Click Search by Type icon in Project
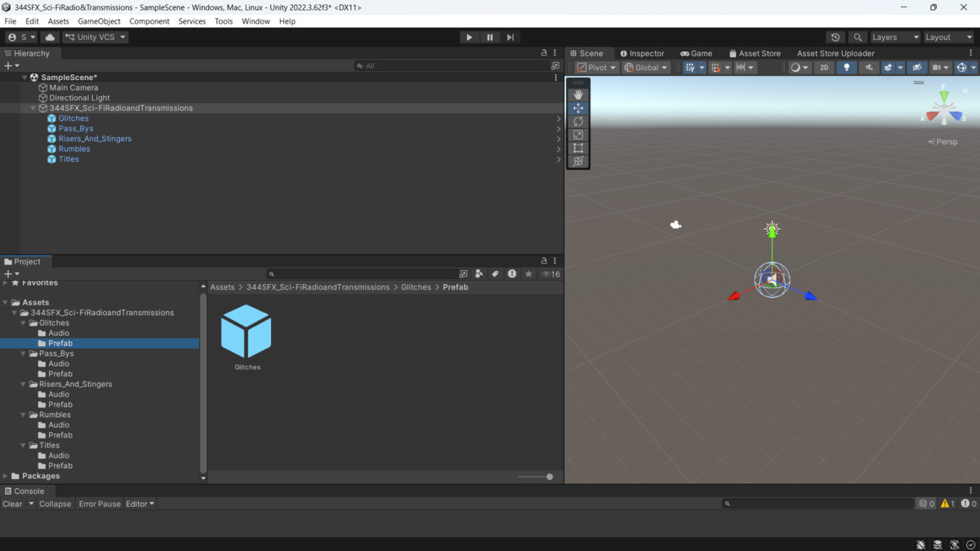This screenshot has height=551, width=980. coord(479,273)
